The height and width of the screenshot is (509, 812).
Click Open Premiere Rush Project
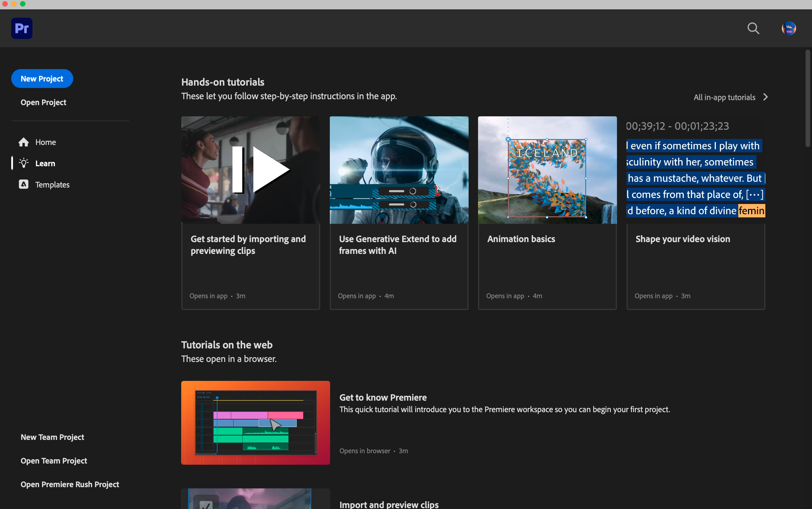tap(70, 484)
